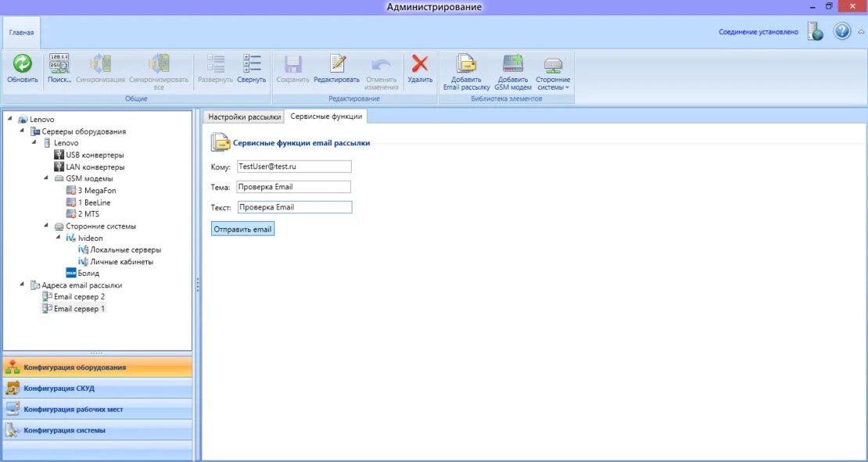Collapse the root Lenovo tree node
The height and width of the screenshot is (462, 868).
pyautogui.click(x=10, y=118)
